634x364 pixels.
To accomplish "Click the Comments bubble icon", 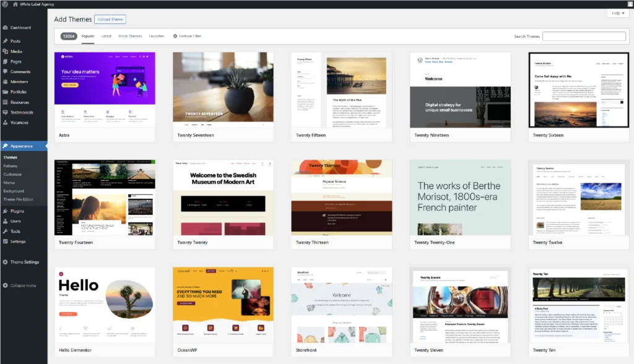I will click(x=5, y=72).
